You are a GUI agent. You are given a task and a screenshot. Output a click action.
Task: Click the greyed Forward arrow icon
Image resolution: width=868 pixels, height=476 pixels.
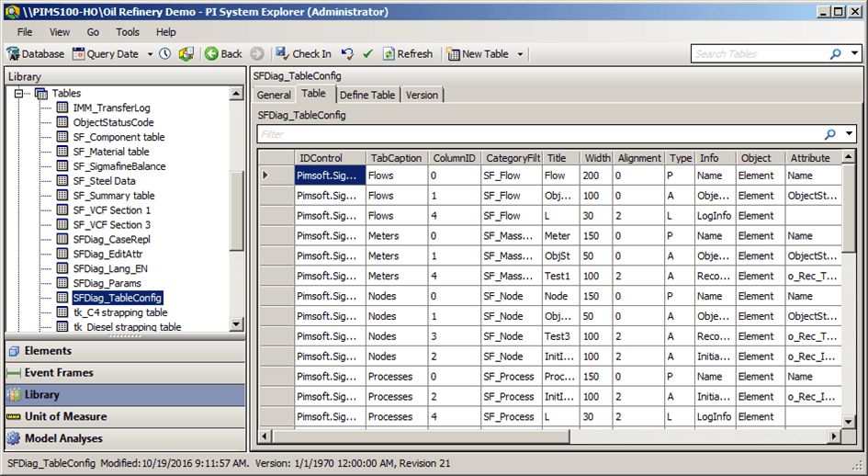257,53
